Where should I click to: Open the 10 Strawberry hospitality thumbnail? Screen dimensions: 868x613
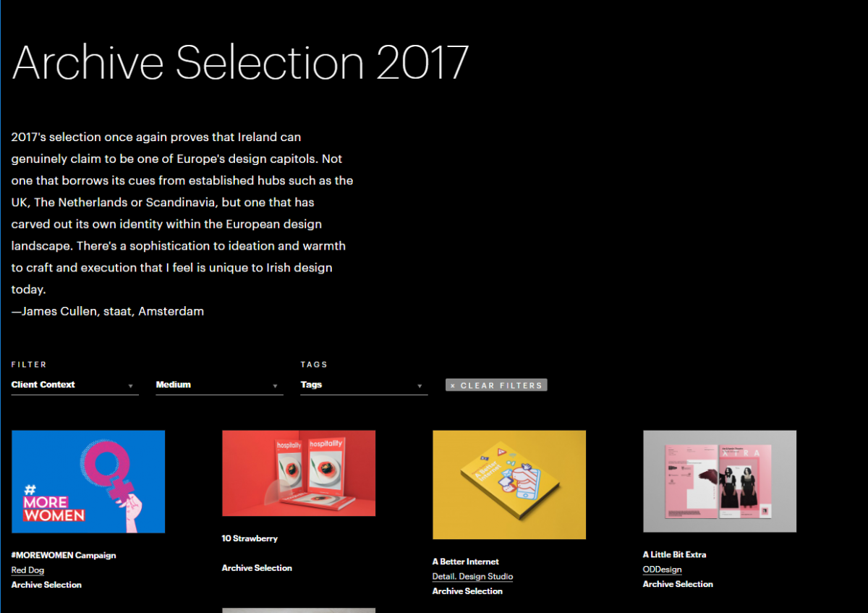point(299,473)
